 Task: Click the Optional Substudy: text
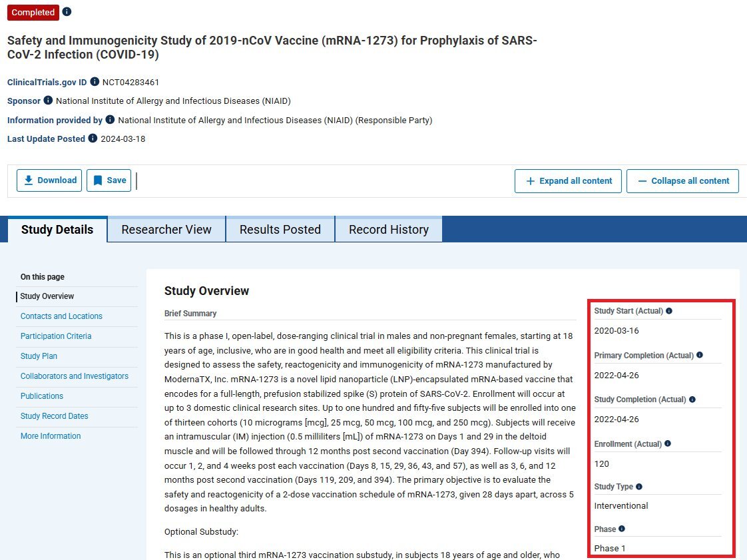point(202,532)
